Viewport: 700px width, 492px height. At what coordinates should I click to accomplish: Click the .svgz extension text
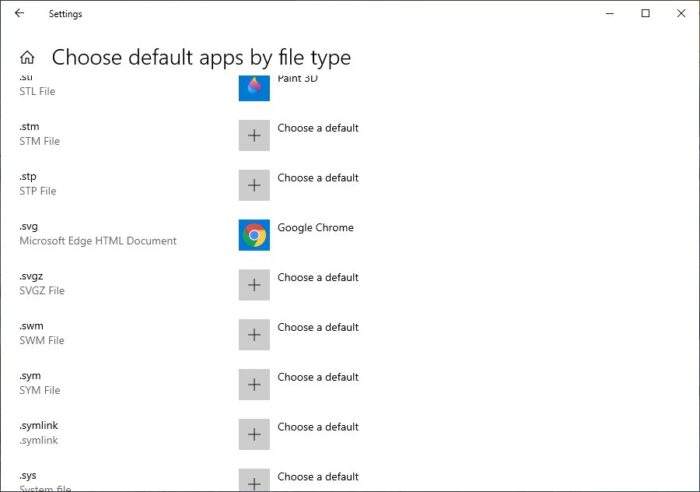click(31, 277)
